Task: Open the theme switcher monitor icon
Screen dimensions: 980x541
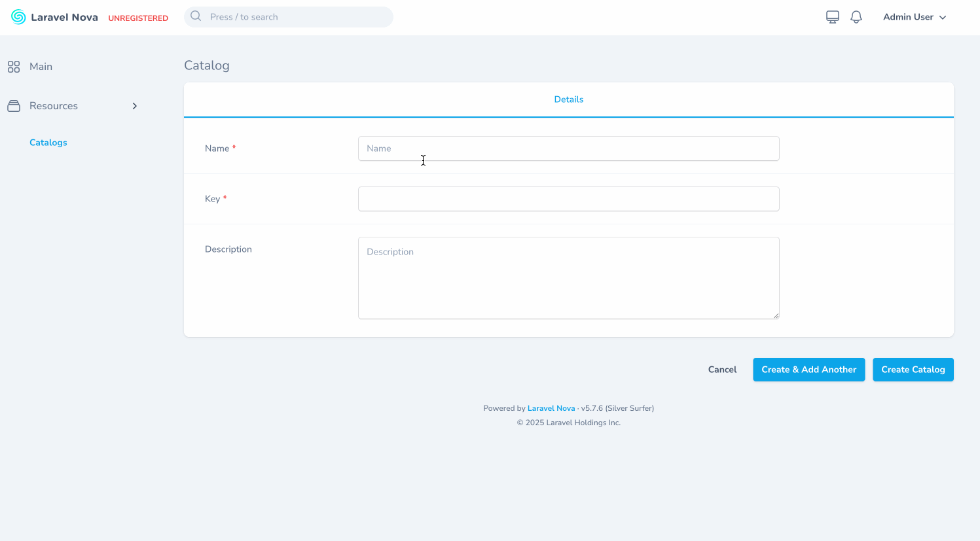Action: [x=832, y=16]
